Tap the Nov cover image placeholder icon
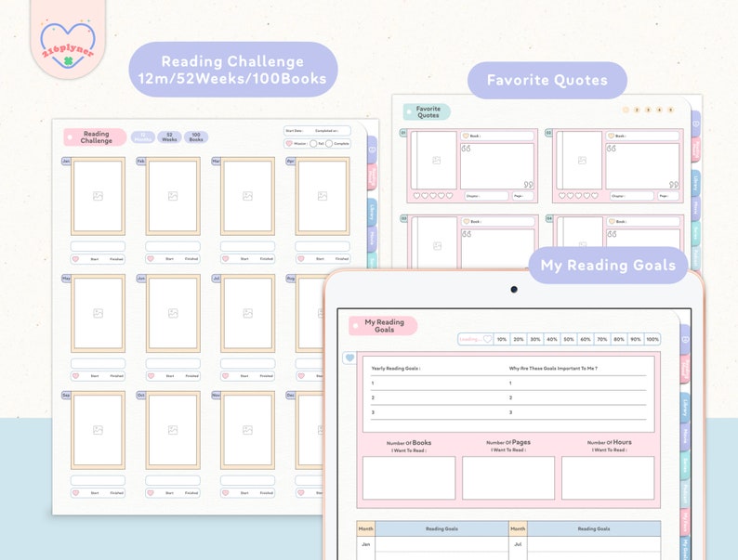 click(x=247, y=430)
